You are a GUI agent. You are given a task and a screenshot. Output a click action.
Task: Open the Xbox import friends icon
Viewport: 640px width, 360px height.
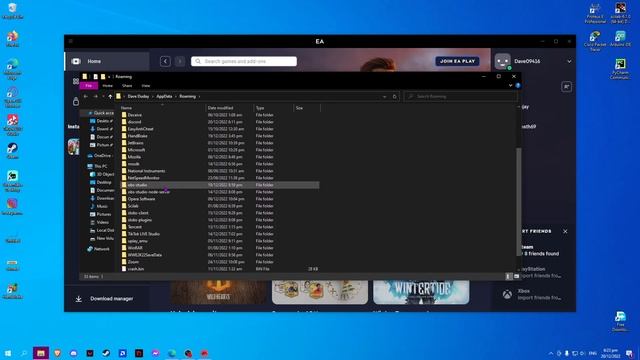tap(507, 294)
